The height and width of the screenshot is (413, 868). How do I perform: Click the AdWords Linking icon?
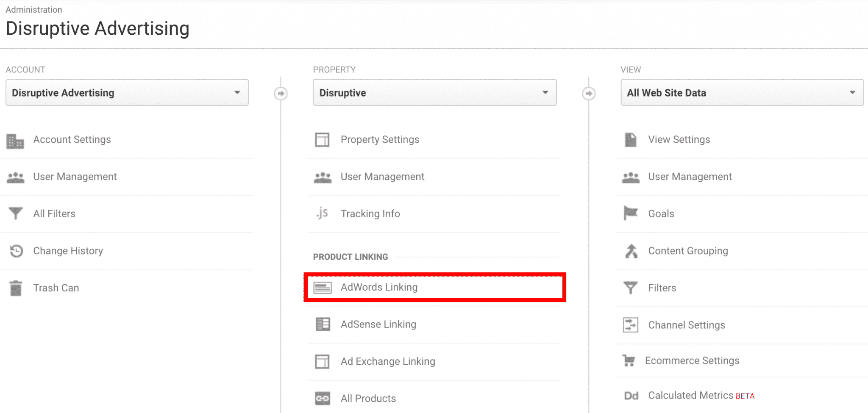point(323,288)
